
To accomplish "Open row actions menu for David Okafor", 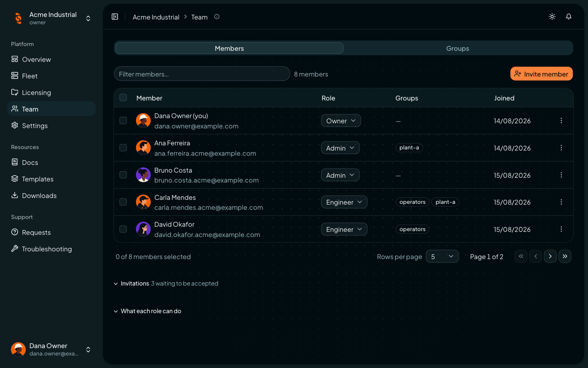I will (561, 229).
